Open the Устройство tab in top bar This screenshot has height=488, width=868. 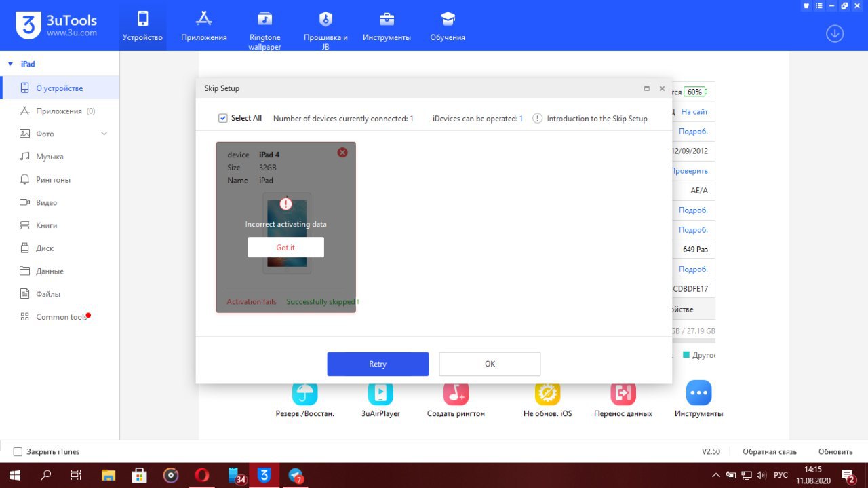[142, 26]
